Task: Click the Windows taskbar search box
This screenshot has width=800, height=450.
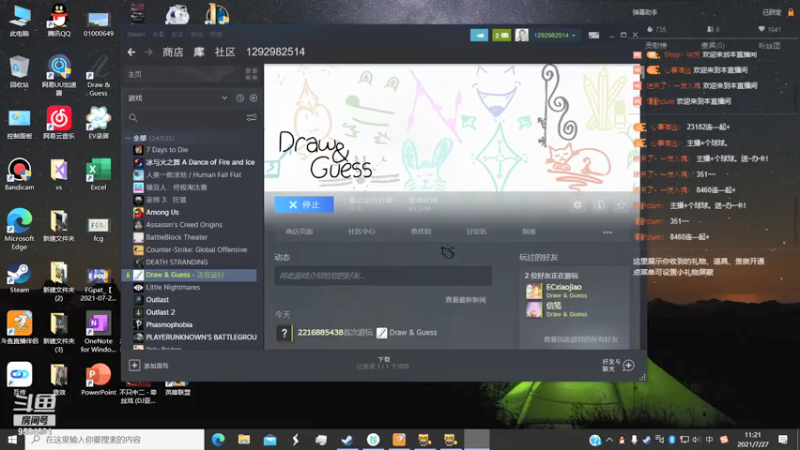Action: click(x=114, y=439)
